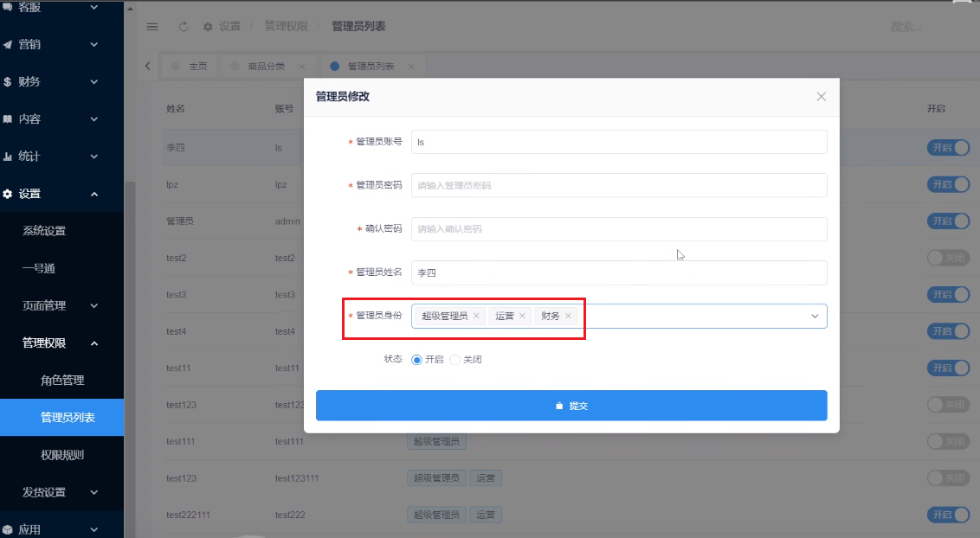Expand the 发货设置 submenu
The height and width of the screenshot is (538, 980).
pos(94,492)
